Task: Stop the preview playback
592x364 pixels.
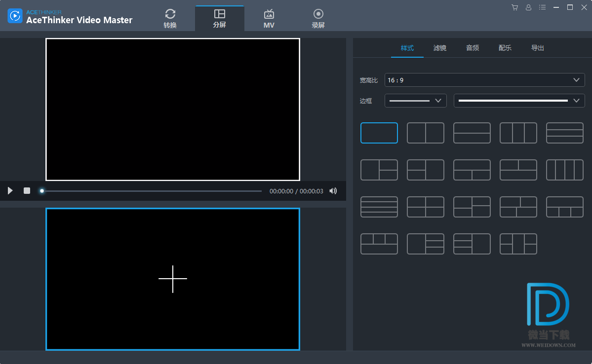Action: click(27, 191)
